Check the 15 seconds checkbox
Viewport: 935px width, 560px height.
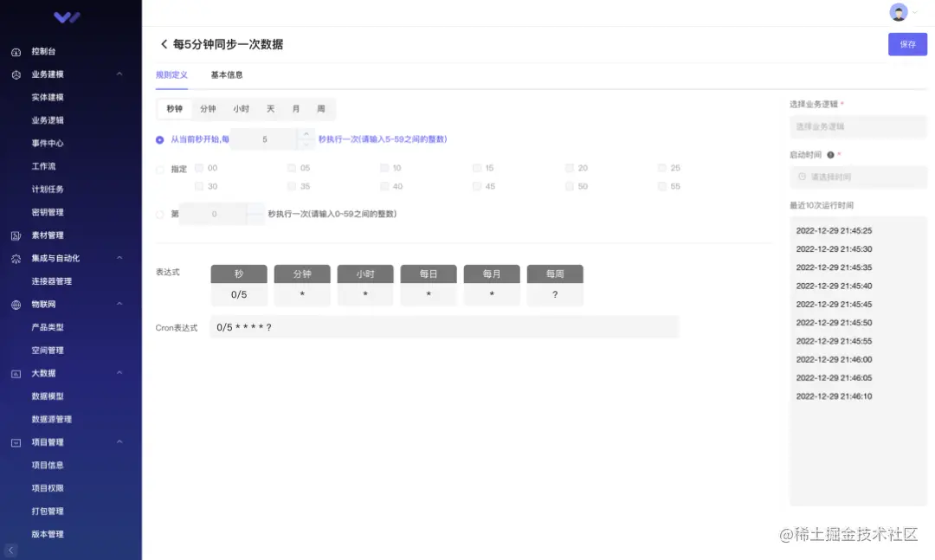(476, 168)
